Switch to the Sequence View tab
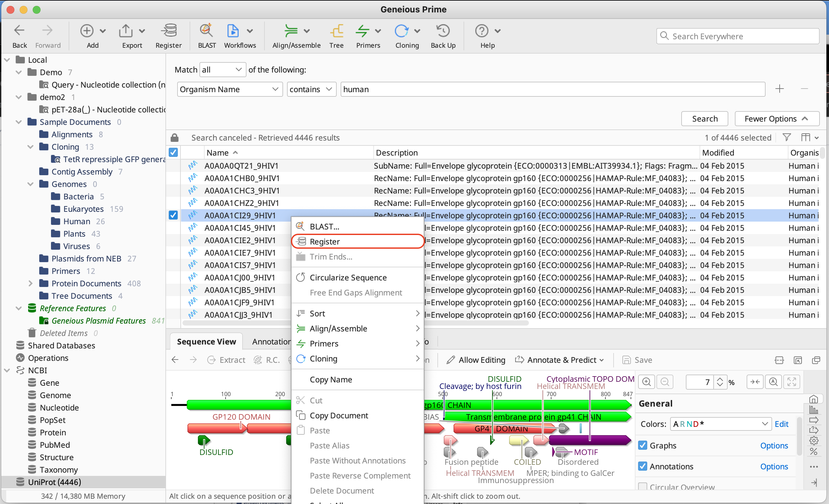Image resolution: width=829 pixels, height=504 pixels. [206, 341]
